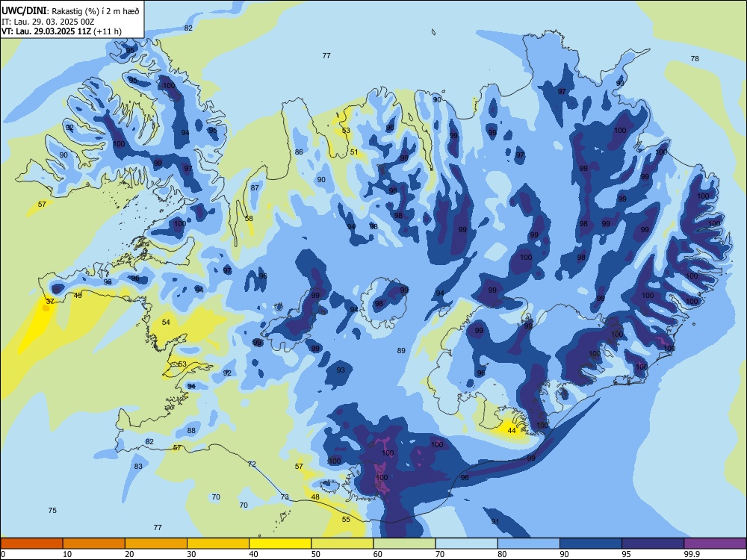Viewport: 747px width, 560px height.
Task: Select the pale blue 70–80 legend swatch
Action: 466,544
